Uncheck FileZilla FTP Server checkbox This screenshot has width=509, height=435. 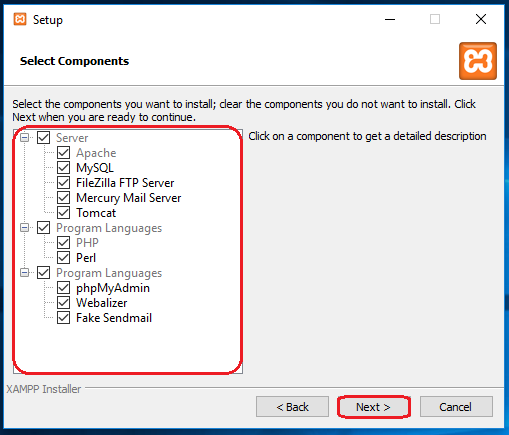pyautogui.click(x=63, y=183)
